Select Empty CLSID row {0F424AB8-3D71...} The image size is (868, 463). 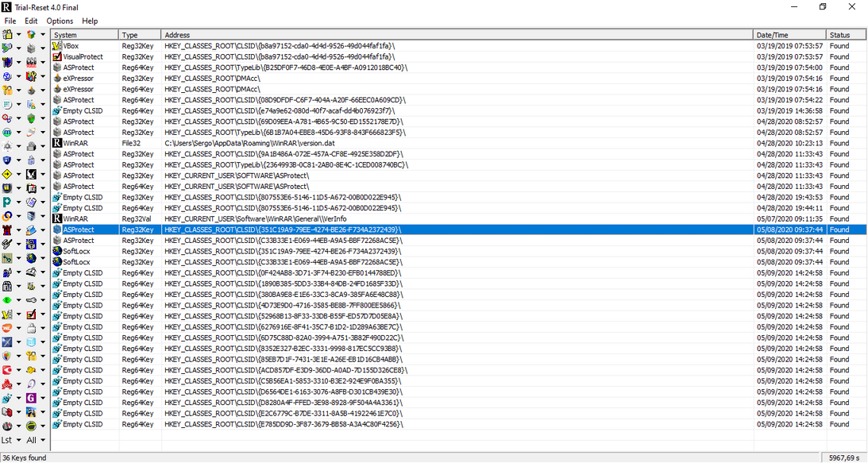pos(458,272)
